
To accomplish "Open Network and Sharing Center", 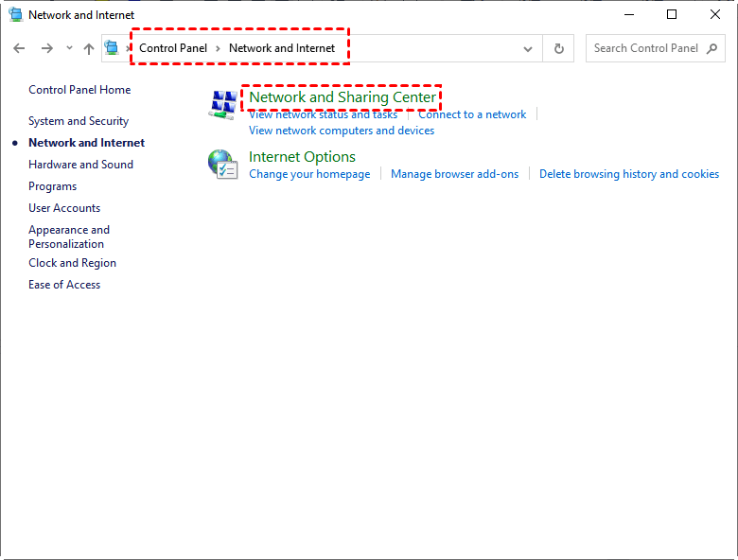I will [343, 97].
